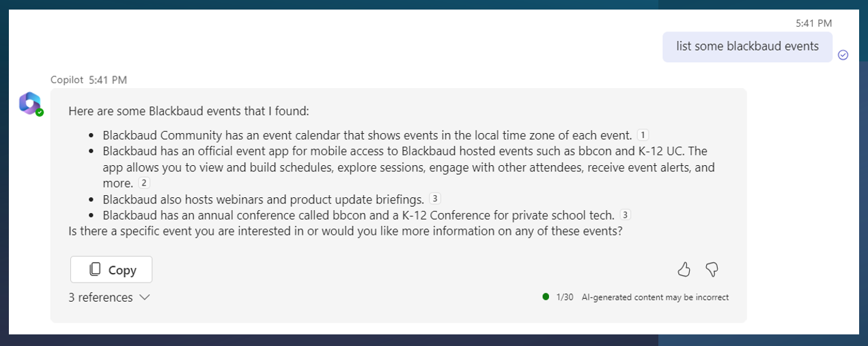Click the AI-generated content disclaimer
This screenshot has width=868, height=346.
[x=655, y=298]
